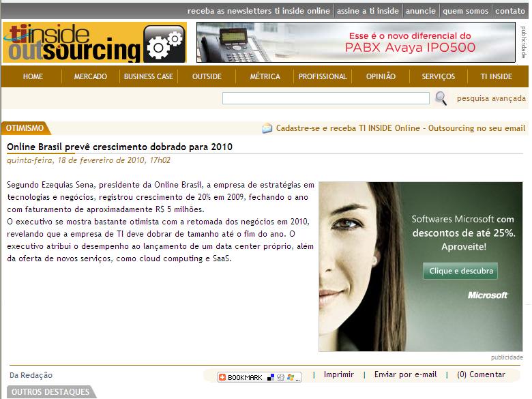Open the MERCADO menu item
The image size is (532, 399).
point(90,76)
